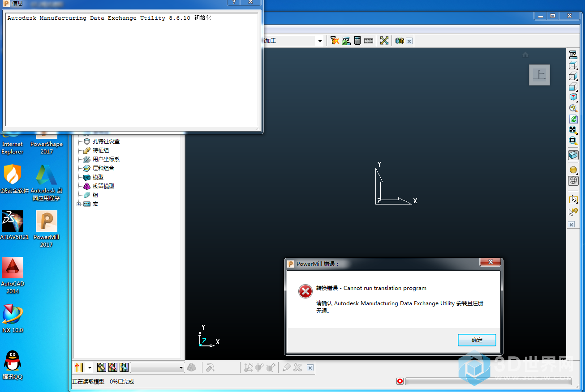Screen dimensions: 585x392
Task: Expand the 宏 node plus sign
Action: [79, 204]
